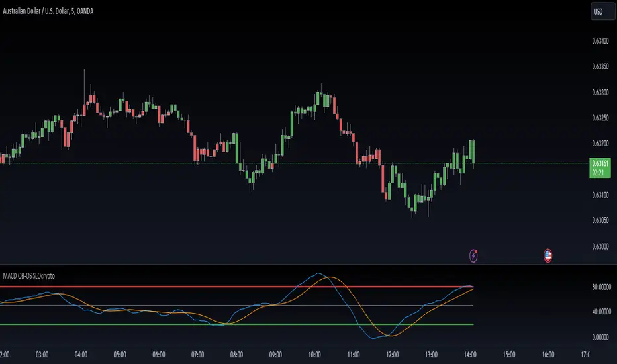Click the US flag economic event icon

pyautogui.click(x=547, y=255)
